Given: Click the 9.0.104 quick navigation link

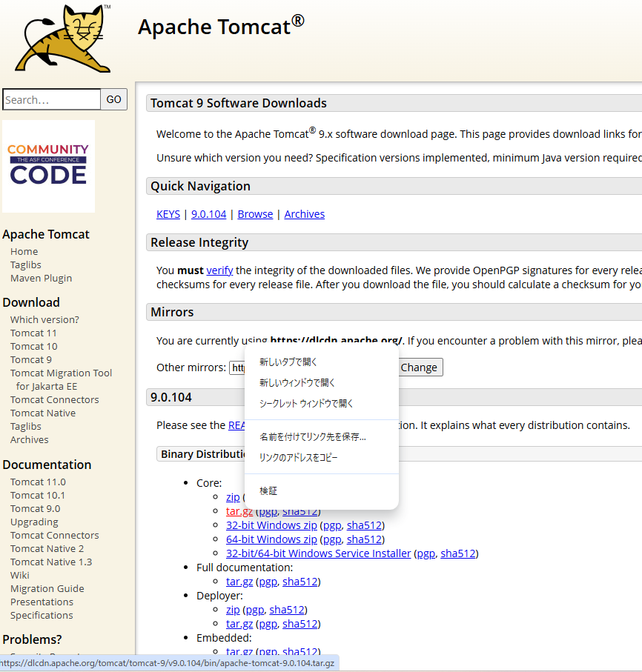Looking at the screenshot, I should [208, 213].
